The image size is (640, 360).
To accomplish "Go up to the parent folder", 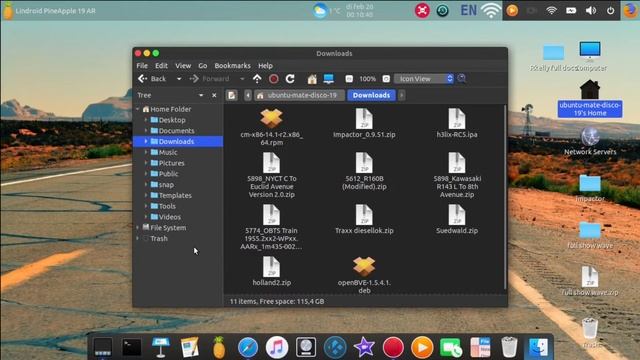I will coord(257,79).
